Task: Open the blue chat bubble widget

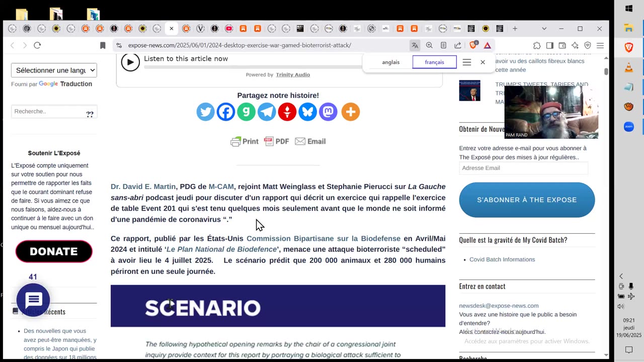Action: (33, 300)
